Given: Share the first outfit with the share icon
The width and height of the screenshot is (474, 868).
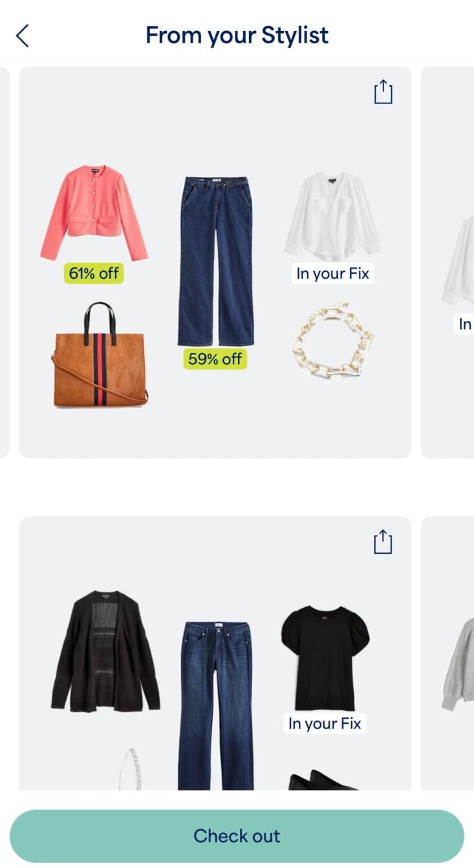Looking at the screenshot, I should [x=383, y=92].
